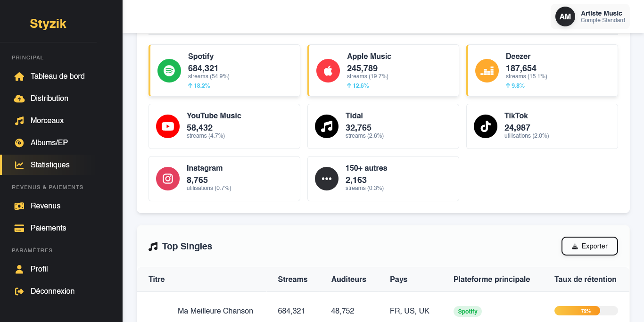Go to the Distribution section

[x=48, y=99]
